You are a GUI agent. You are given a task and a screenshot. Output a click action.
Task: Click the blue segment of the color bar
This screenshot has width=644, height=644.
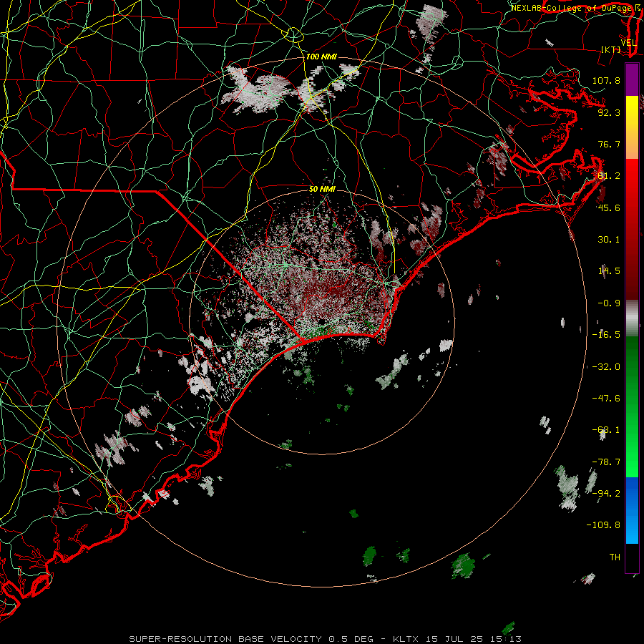(632, 510)
